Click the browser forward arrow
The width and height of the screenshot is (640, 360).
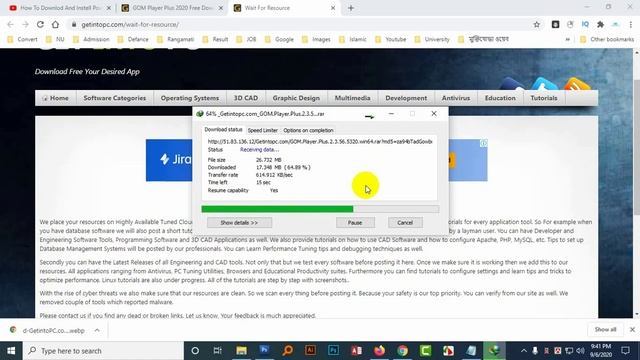coord(25,24)
